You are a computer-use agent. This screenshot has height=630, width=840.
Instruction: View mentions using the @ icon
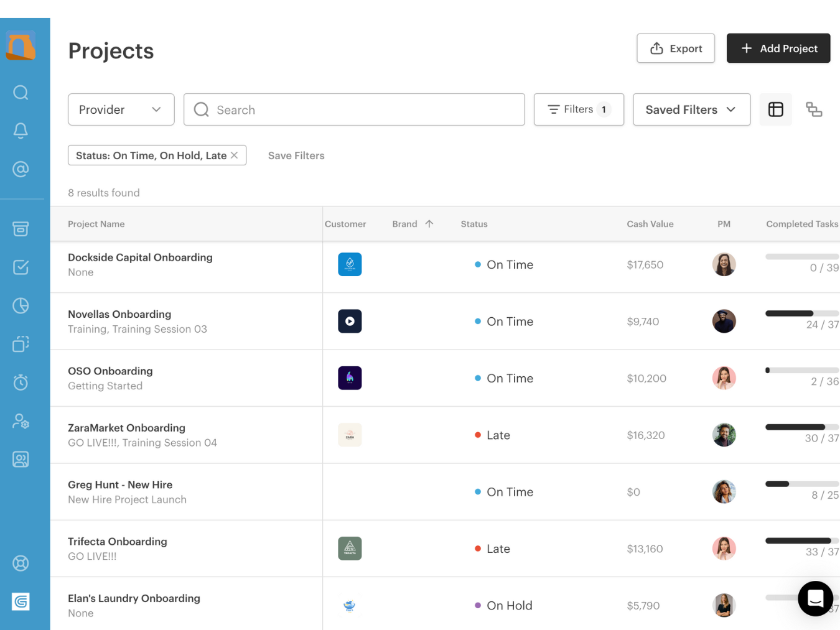pos(21,169)
